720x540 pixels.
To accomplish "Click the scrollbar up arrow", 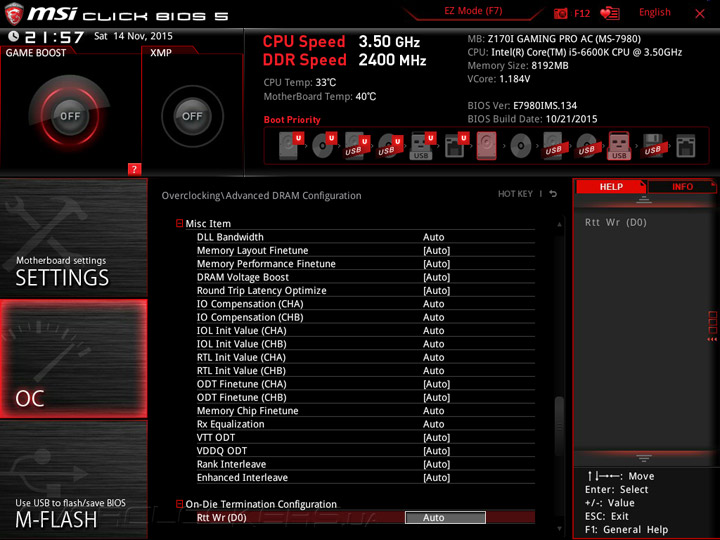I will pyautogui.click(x=559, y=225).
